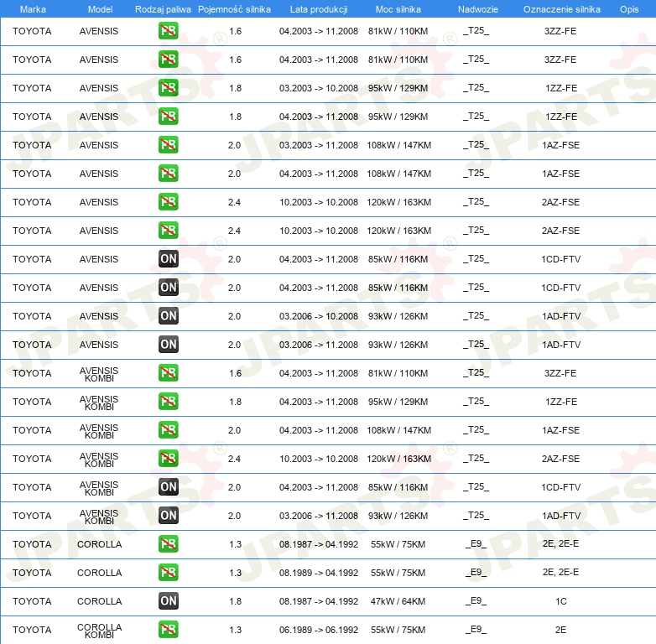Click the Lata produkcji column header
The width and height of the screenshot is (656, 644).
[319, 9]
